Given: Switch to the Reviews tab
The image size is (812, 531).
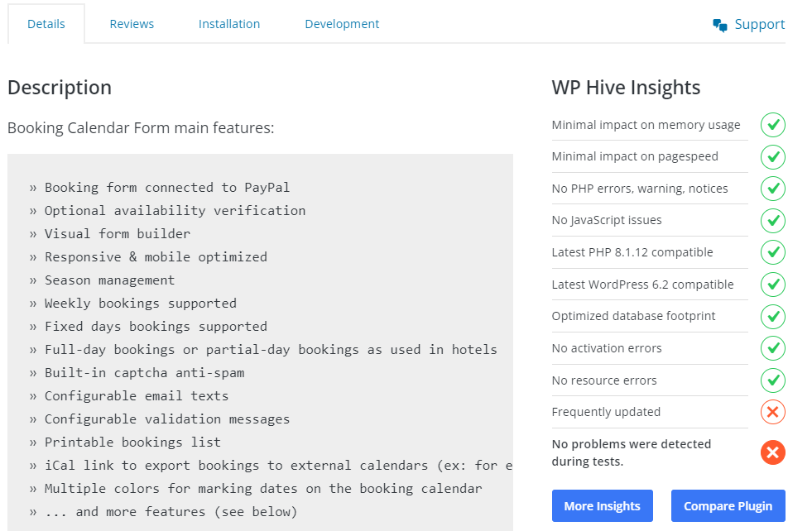Looking at the screenshot, I should pyautogui.click(x=132, y=24).
